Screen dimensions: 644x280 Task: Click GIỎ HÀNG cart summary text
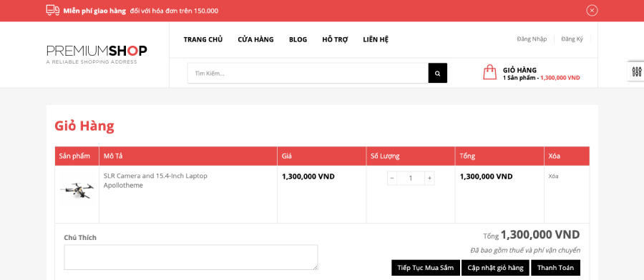(519, 70)
